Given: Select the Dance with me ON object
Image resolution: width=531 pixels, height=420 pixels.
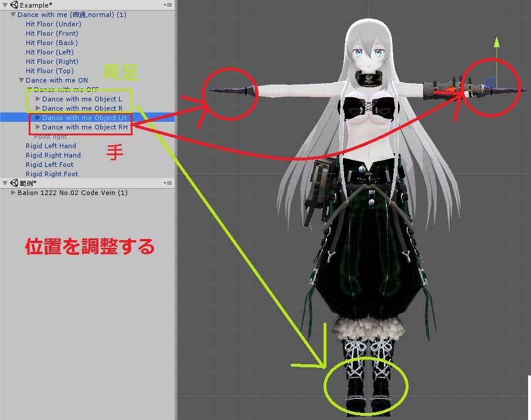Looking at the screenshot, I should pyautogui.click(x=57, y=80).
